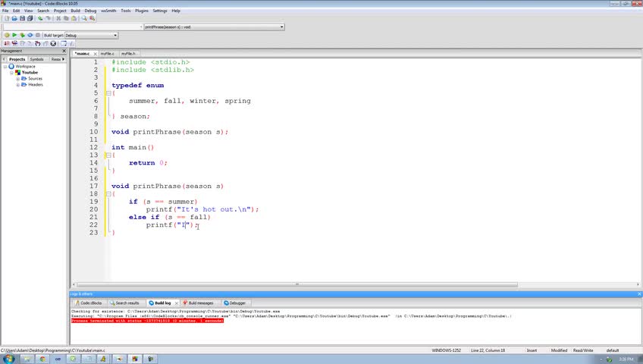Click the Find magnifier icon

pyautogui.click(x=84, y=18)
